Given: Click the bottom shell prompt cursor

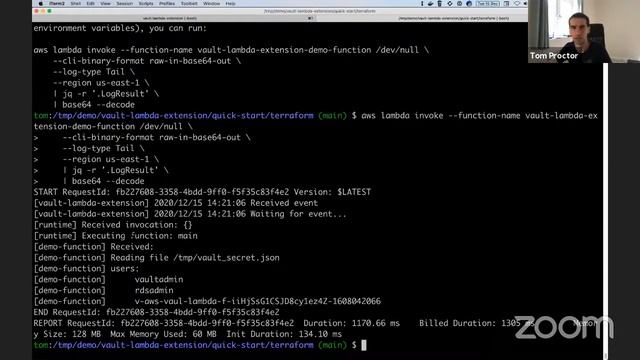Looking at the screenshot, I should [364, 345].
